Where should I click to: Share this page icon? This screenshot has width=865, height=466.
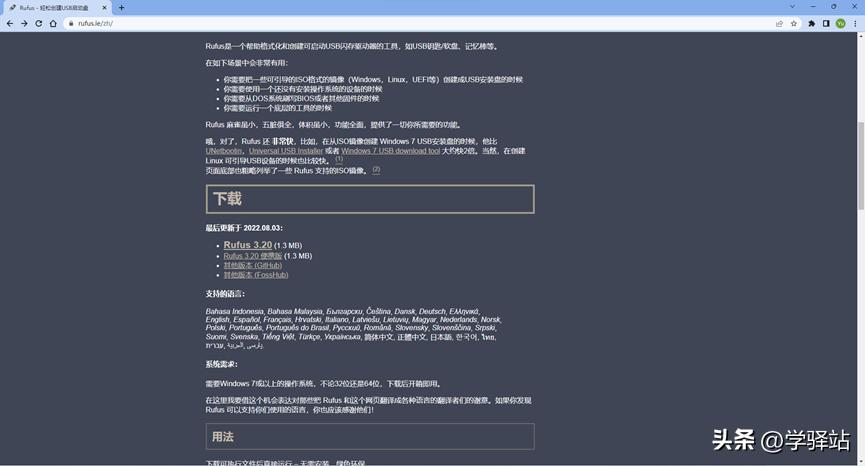779,24
